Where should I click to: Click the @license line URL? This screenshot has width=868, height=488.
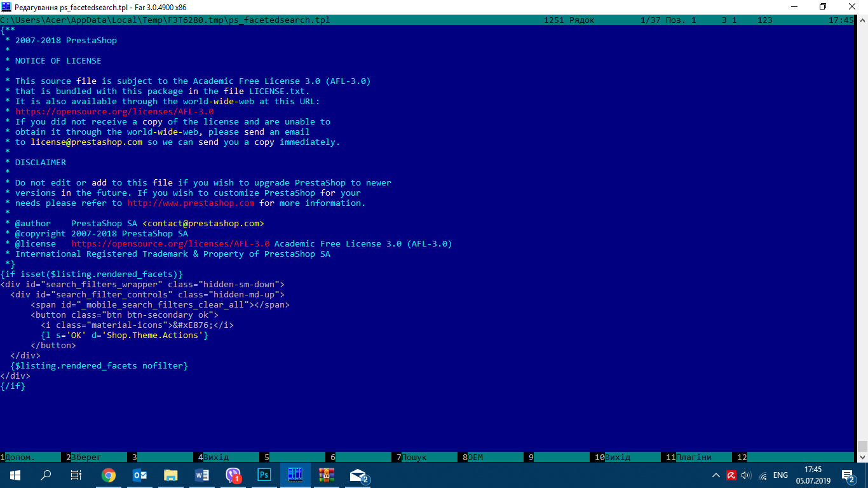click(170, 243)
